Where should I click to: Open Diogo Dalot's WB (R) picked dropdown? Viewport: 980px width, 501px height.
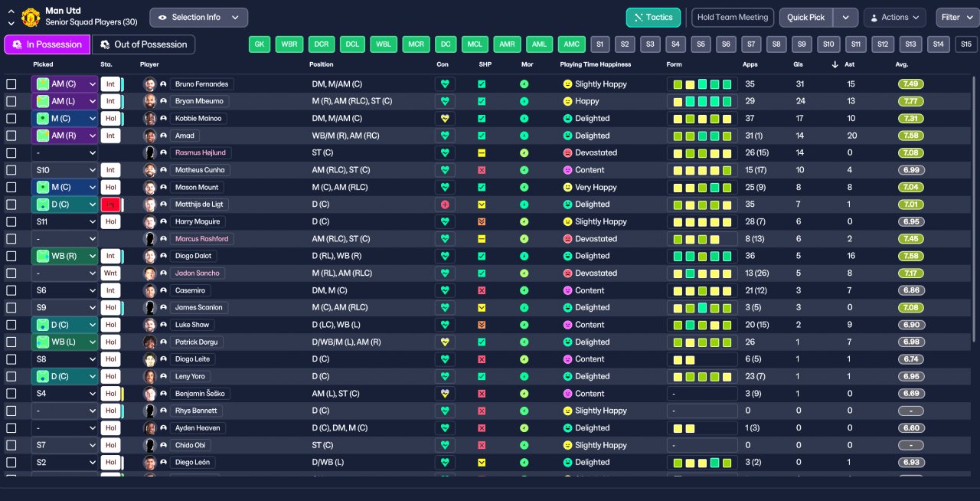(65, 256)
